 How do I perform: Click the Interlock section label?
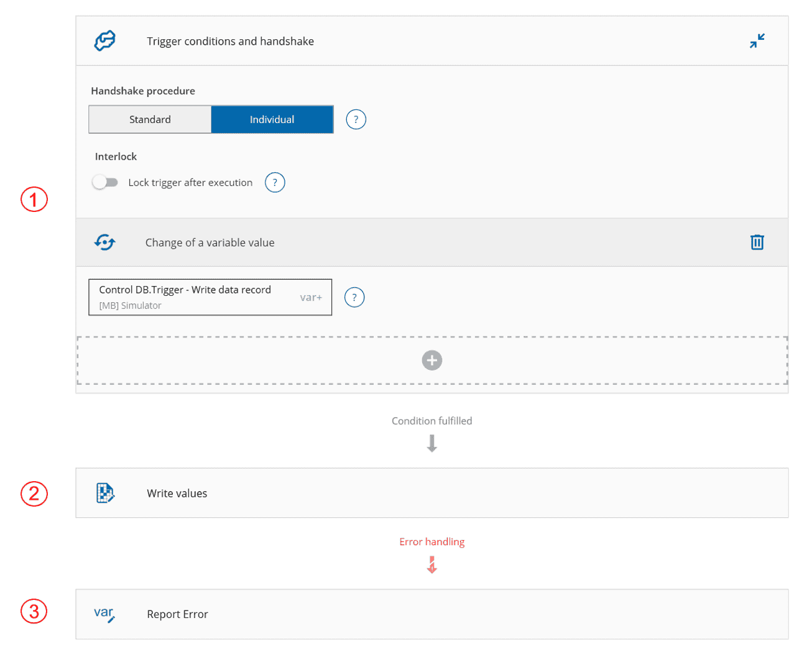[x=116, y=157]
